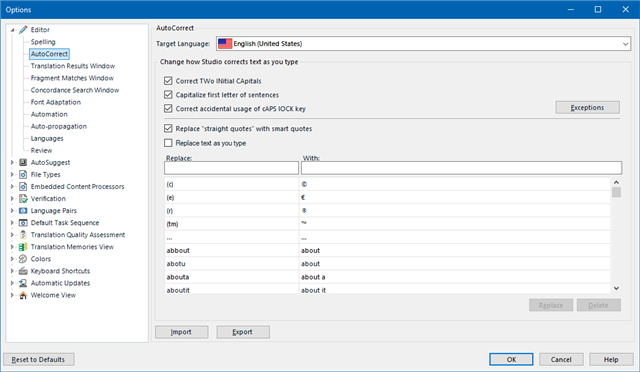Click the list scroll up arrow
This screenshot has width=640, height=372.
click(x=616, y=182)
